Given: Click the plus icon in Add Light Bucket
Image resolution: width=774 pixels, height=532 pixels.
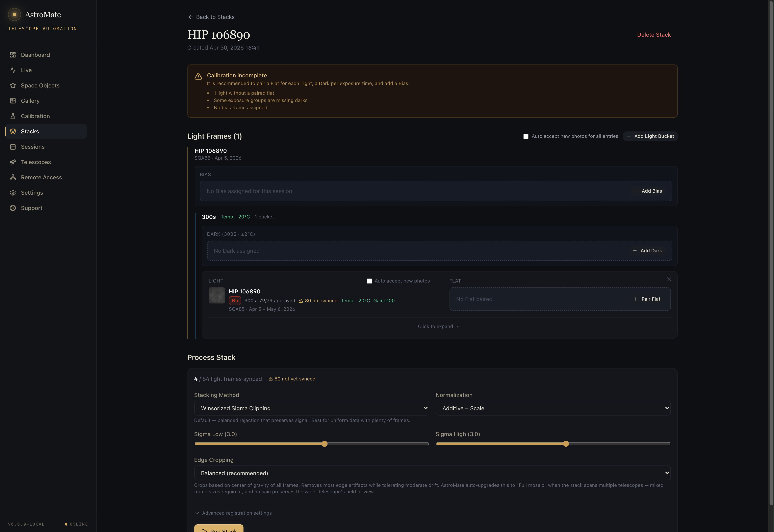Looking at the screenshot, I should [629, 136].
